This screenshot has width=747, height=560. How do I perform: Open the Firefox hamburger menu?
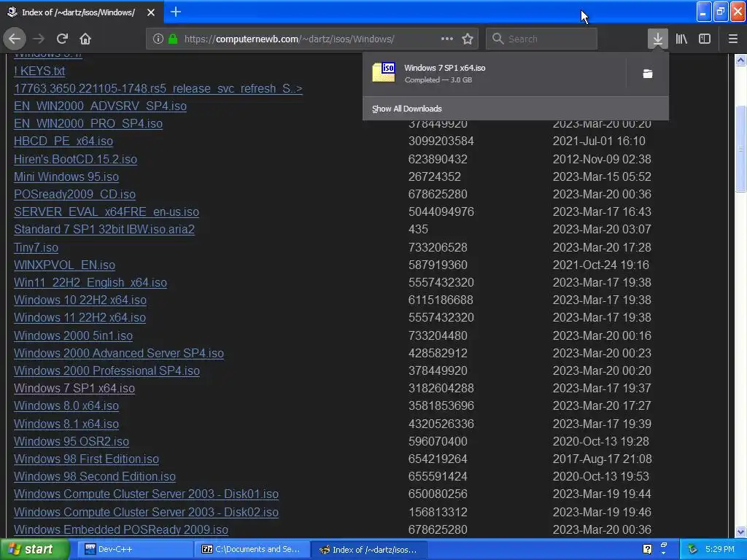point(733,39)
